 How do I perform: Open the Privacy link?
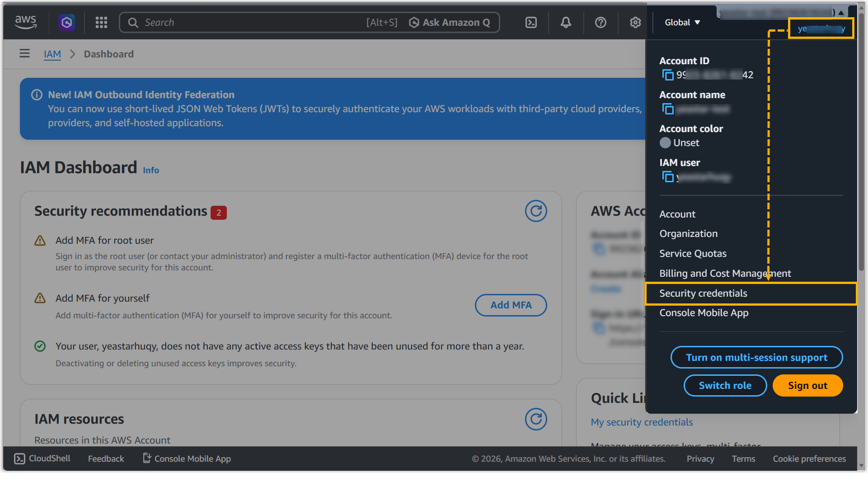pyautogui.click(x=700, y=459)
